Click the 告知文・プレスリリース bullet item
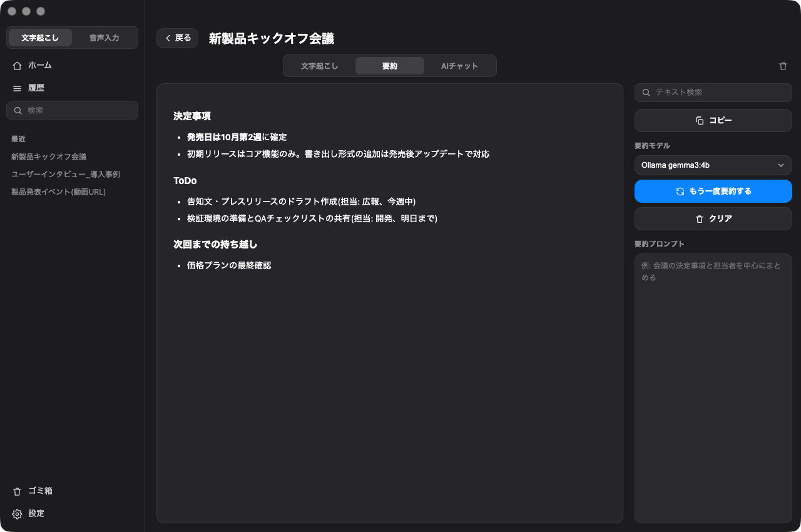801x532 pixels. click(x=302, y=202)
